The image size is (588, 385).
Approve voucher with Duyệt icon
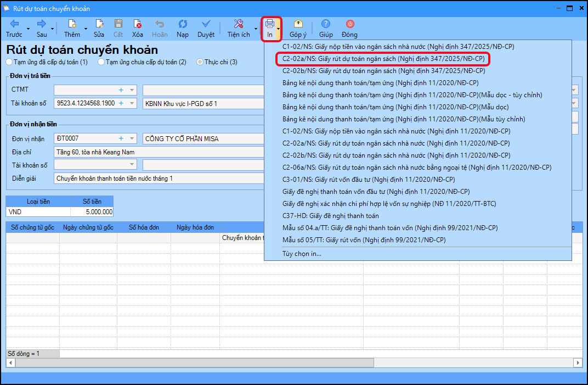pyautogui.click(x=206, y=24)
